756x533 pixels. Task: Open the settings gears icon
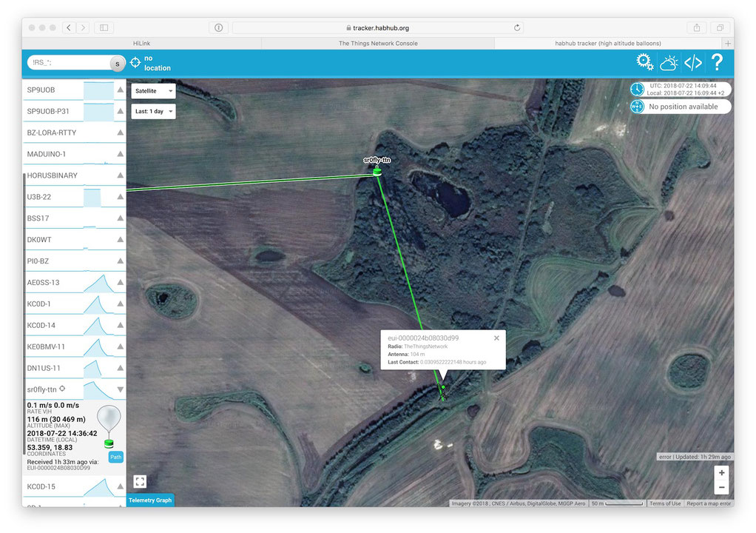[x=644, y=62]
